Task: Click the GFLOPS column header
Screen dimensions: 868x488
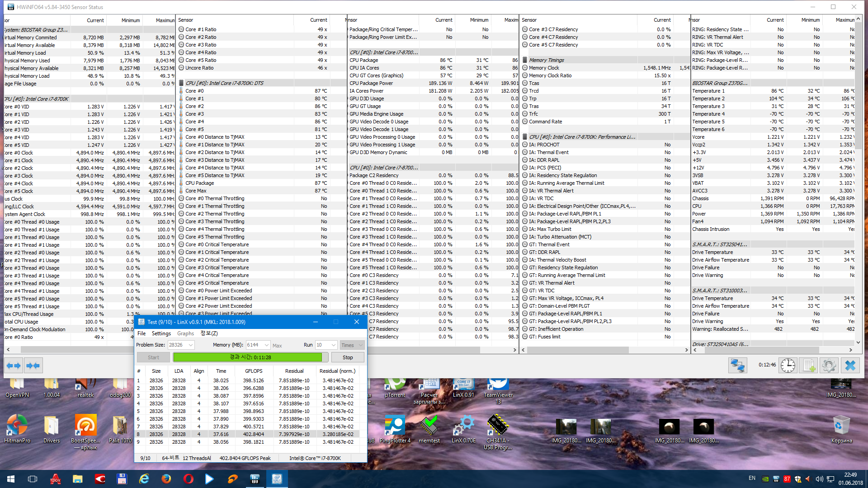Action: tap(253, 371)
